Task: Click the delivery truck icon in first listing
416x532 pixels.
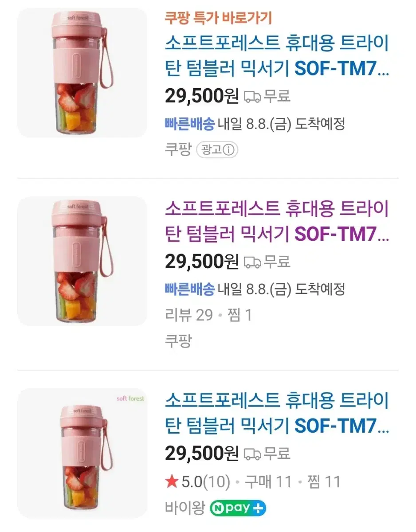Action: tap(252, 96)
